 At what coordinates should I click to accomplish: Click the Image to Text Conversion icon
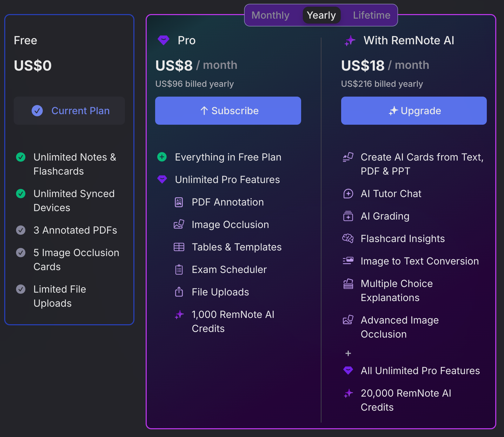coord(348,261)
